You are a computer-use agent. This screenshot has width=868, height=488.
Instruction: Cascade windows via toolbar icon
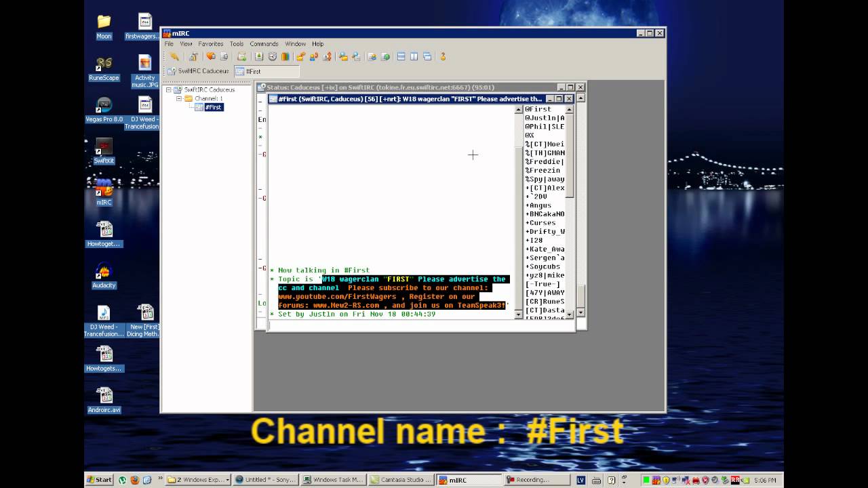tap(427, 57)
